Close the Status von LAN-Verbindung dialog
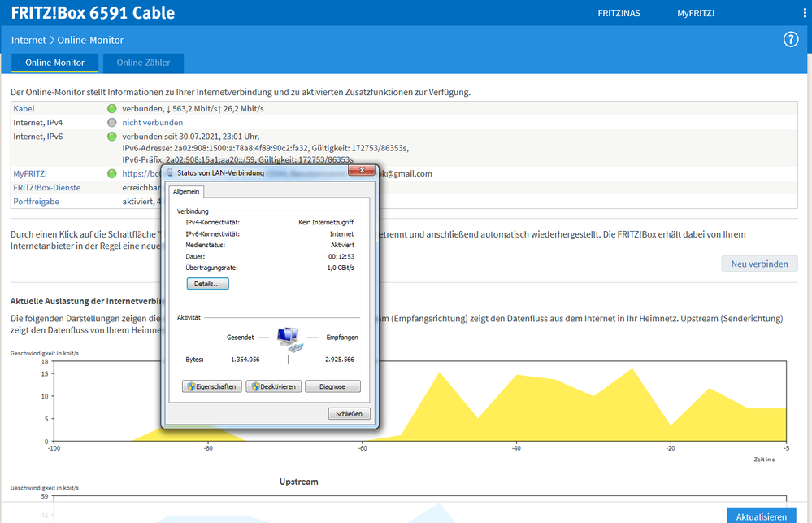 tap(362, 171)
